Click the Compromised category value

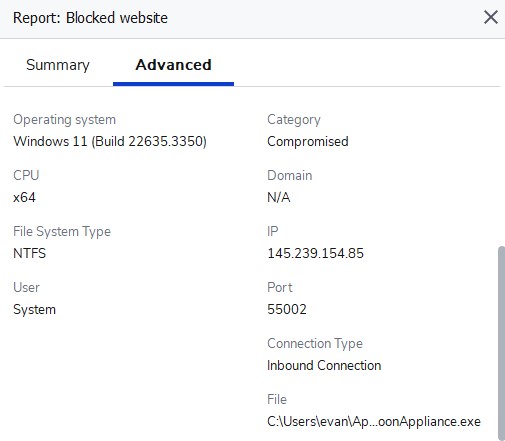click(308, 141)
